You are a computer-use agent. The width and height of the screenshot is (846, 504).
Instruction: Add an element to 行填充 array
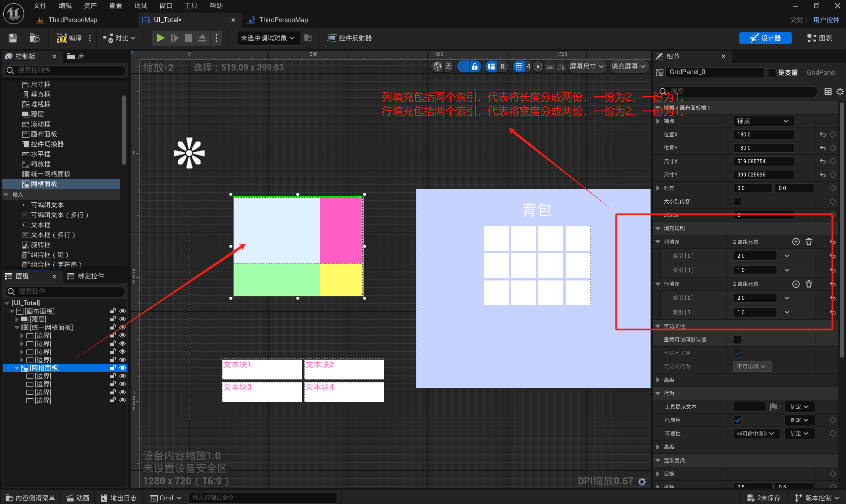tap(796, 284)
